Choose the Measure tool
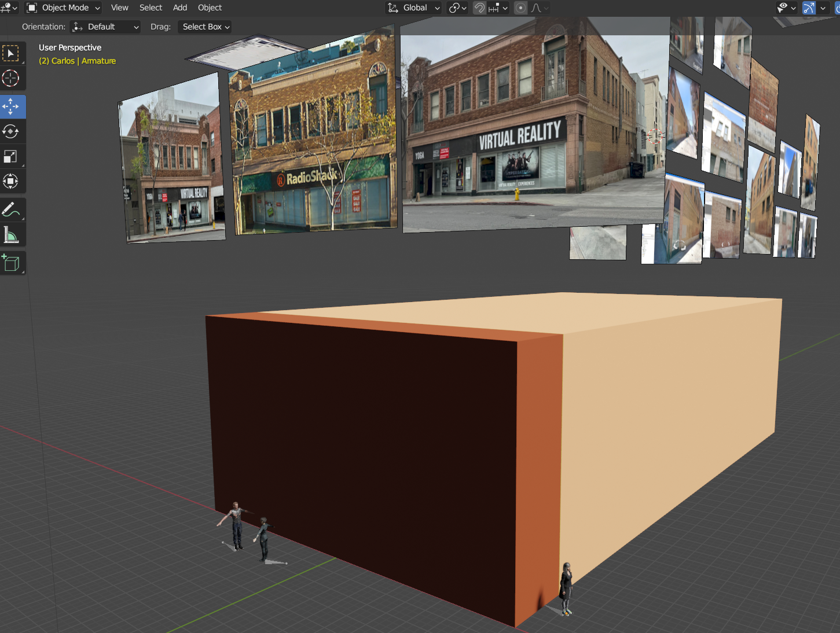 coord(11,235)
